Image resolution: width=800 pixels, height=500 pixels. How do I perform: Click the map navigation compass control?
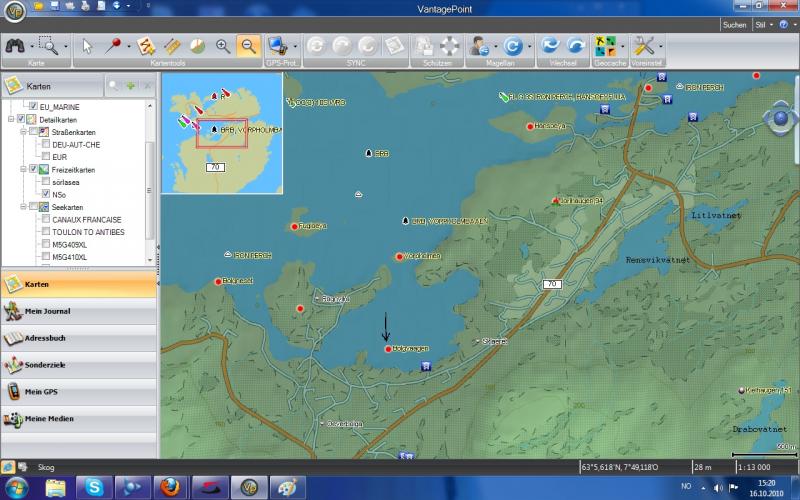click(x=779, y=118)
